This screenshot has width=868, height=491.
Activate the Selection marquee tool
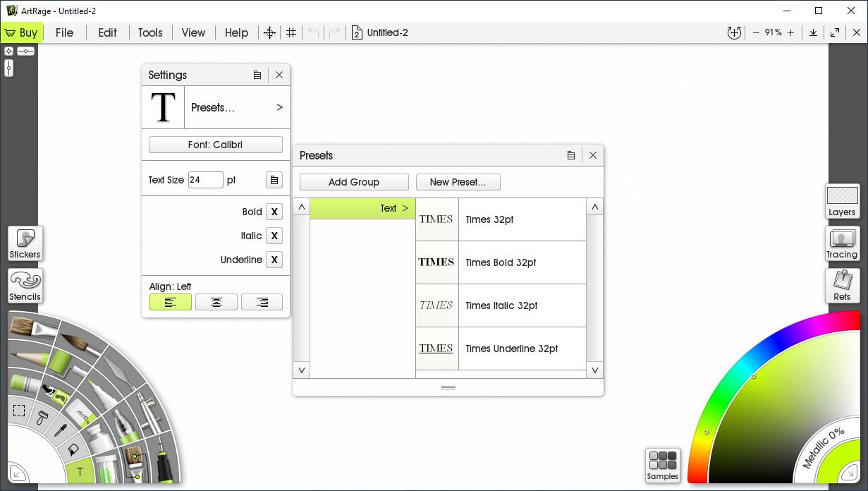19,411
